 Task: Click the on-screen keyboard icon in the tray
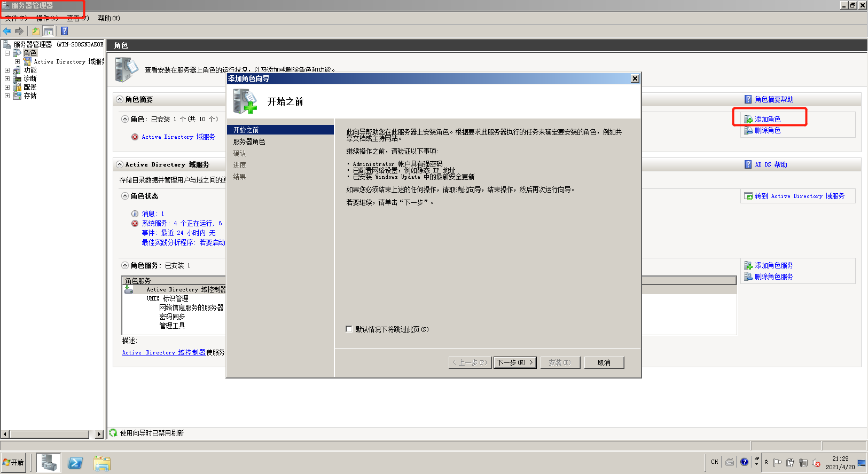click(x=730, y=462)
